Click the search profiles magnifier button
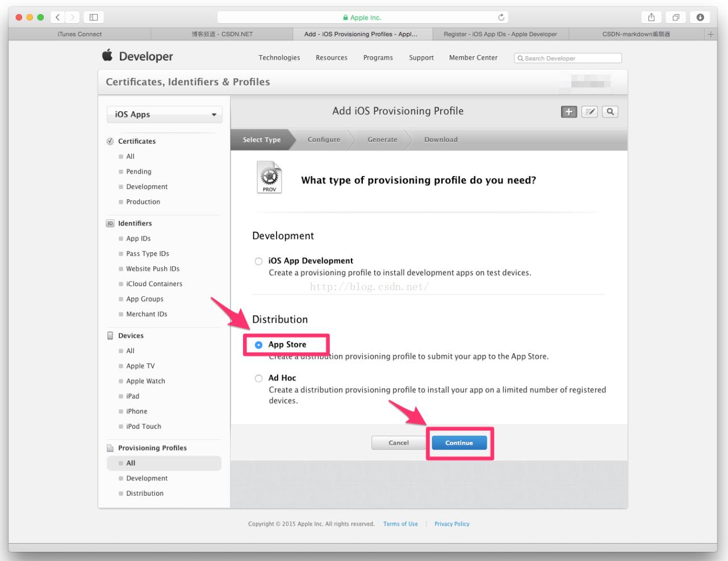Viewport: 728px width, 561px height. (610, 112)
